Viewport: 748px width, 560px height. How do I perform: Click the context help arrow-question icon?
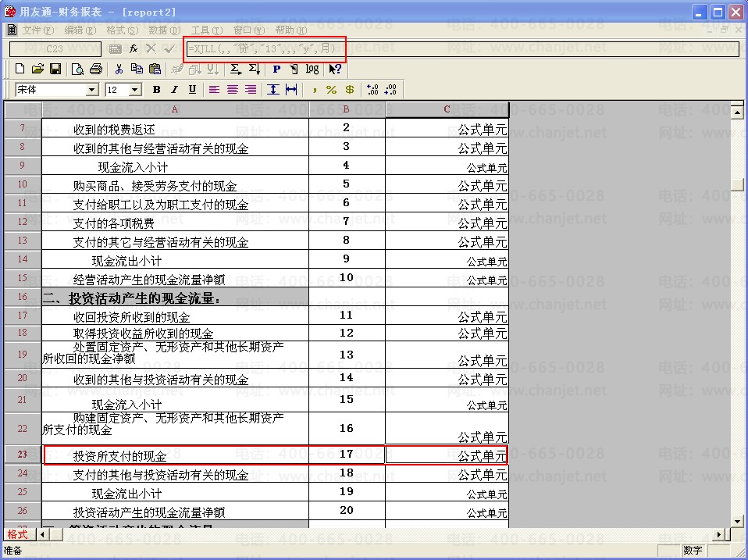tap(335, 70)
